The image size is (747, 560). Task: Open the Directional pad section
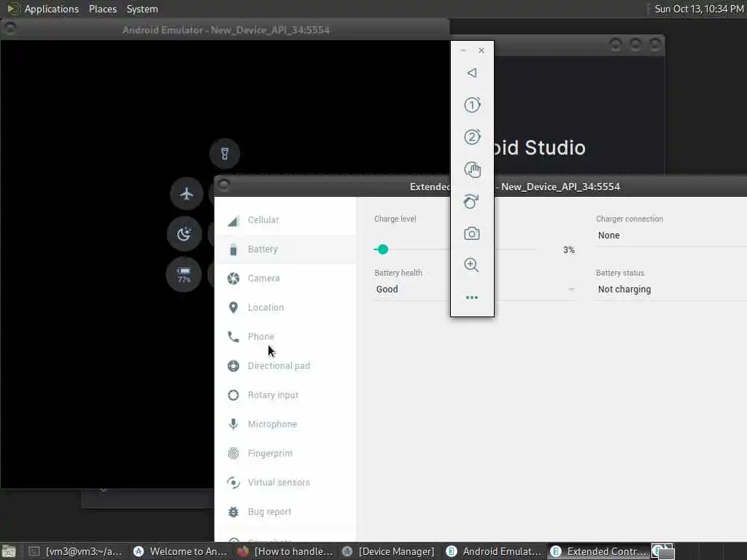[285, 366]
